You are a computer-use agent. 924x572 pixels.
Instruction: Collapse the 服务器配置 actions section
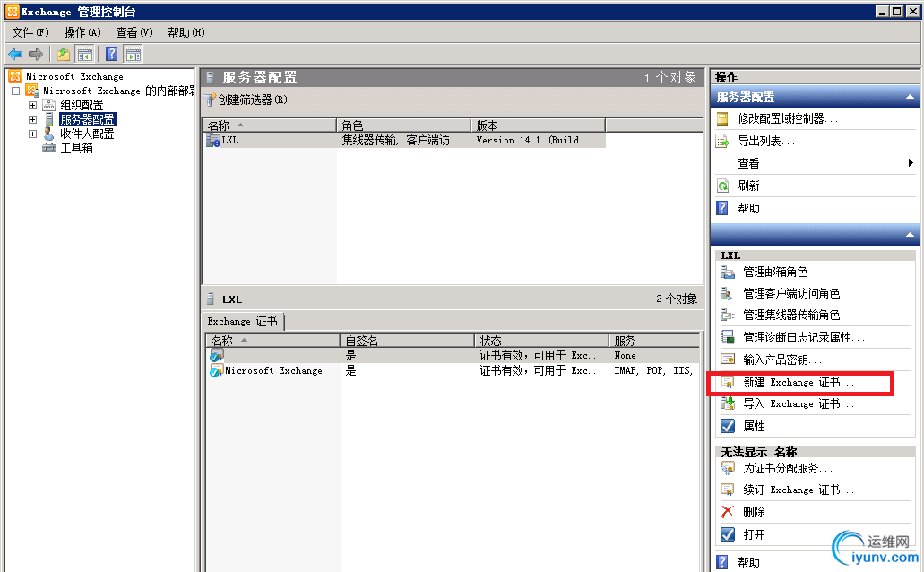click(910, 98)
